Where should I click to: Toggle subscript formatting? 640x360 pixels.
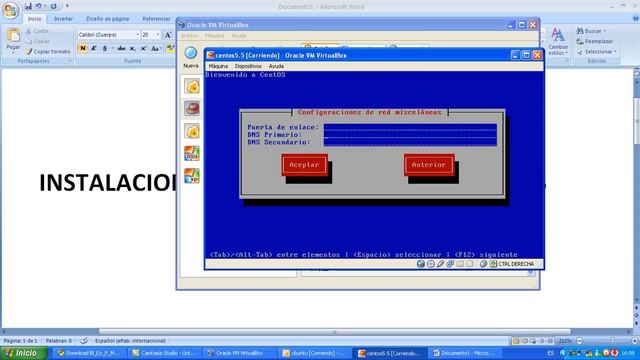tap(132, 48)
